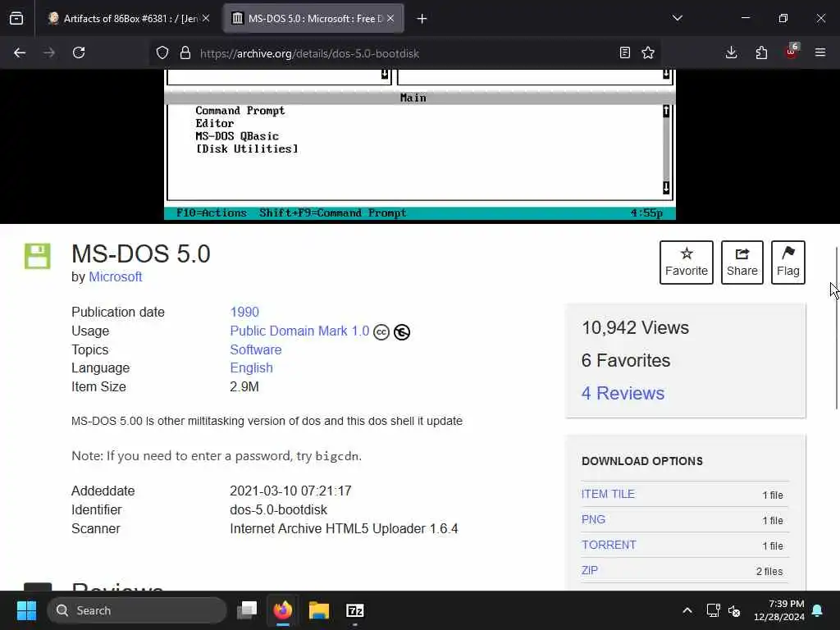Open the Windows Start menu
The width and height of the screenshot is (840, 630).
coord(26,610)
